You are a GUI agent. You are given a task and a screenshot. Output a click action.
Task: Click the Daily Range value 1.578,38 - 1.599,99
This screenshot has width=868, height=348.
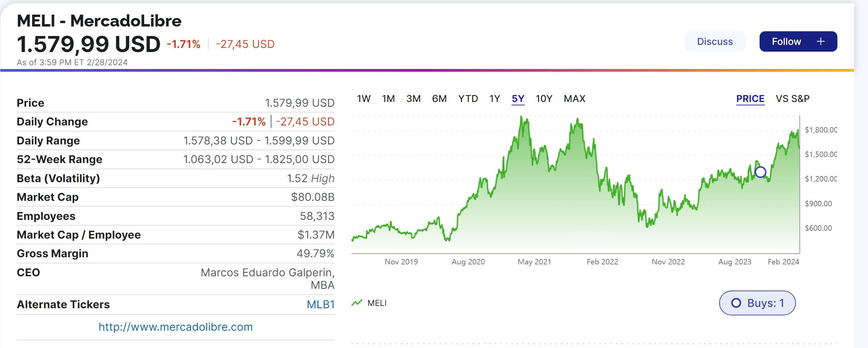(259, 141)
